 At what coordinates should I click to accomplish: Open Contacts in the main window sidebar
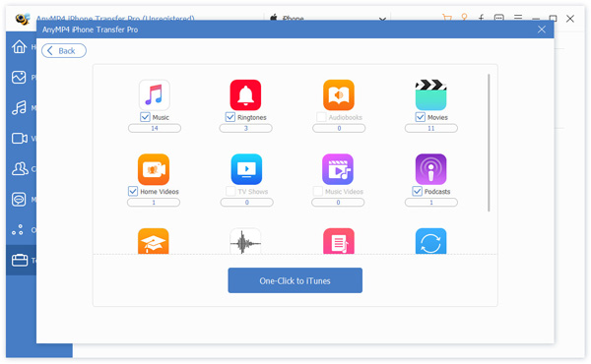tap(22, 168)
